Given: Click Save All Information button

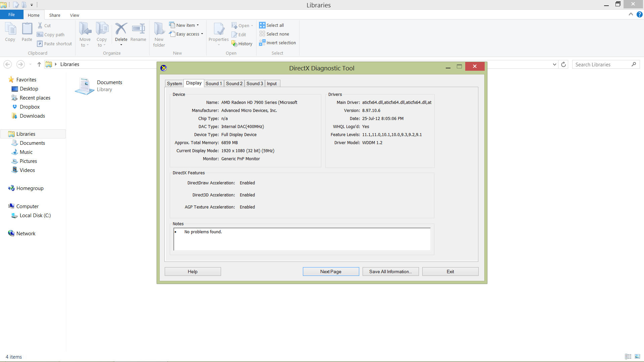Looking at the screenshot, I should coord(390,271).
